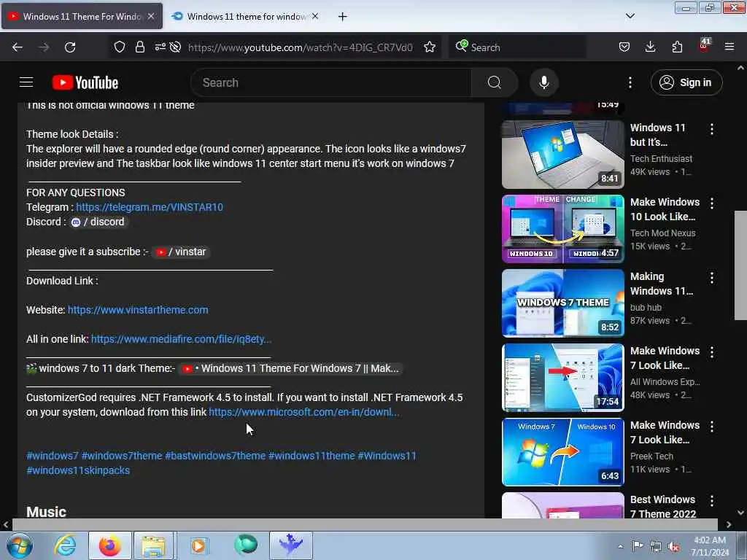Open the Firefox hamburger application menu
This screenshot has width=747, height=560.
click(x=729, y=47)
